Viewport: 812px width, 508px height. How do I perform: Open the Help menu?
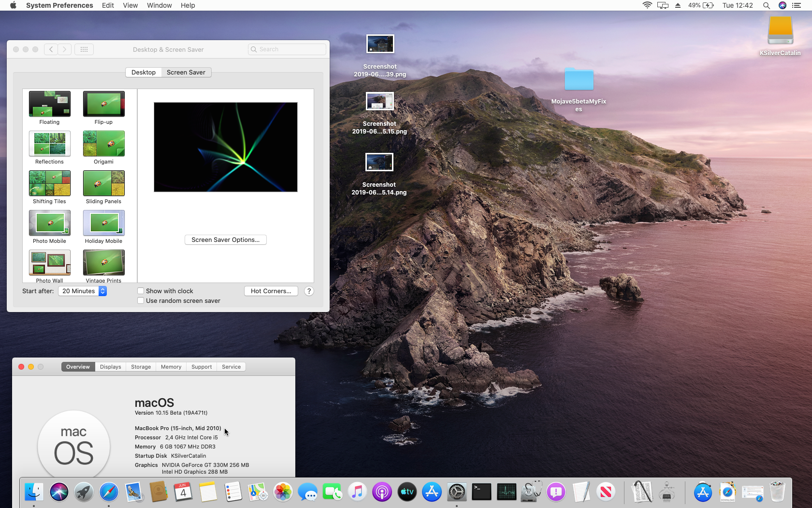(188, 5)
